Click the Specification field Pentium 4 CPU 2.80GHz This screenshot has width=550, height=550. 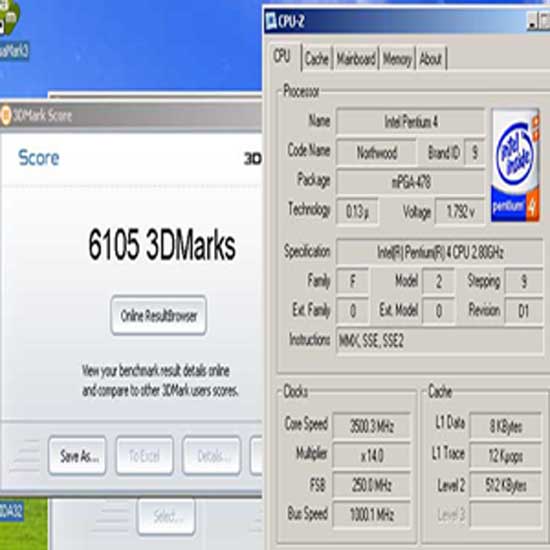pos(440,252)
